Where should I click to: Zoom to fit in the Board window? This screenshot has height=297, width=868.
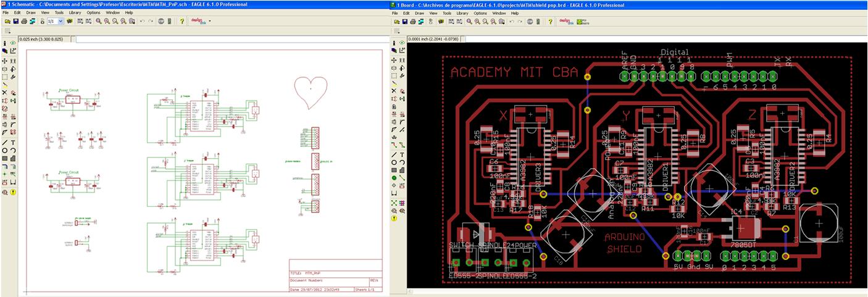[x=469, y=21]
